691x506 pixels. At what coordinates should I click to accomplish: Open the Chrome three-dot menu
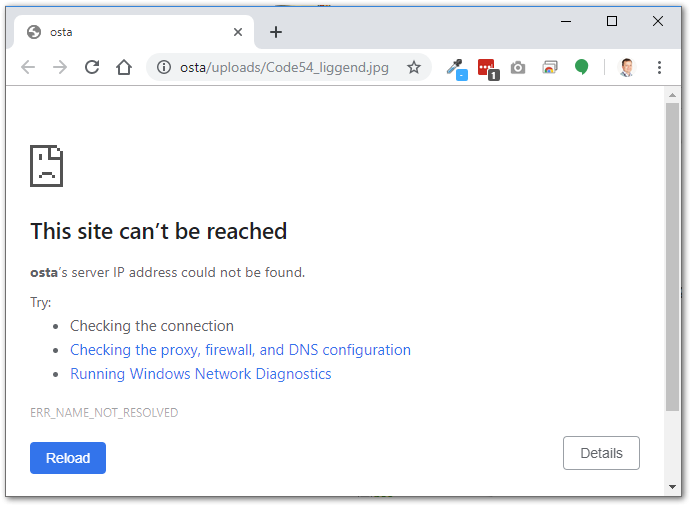point(659,67)
